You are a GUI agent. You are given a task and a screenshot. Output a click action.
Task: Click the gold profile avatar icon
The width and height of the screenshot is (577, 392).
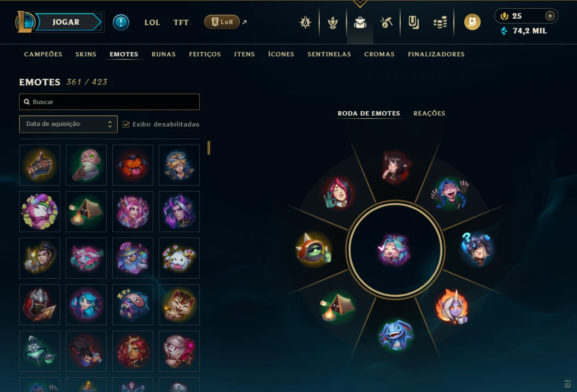472,22
